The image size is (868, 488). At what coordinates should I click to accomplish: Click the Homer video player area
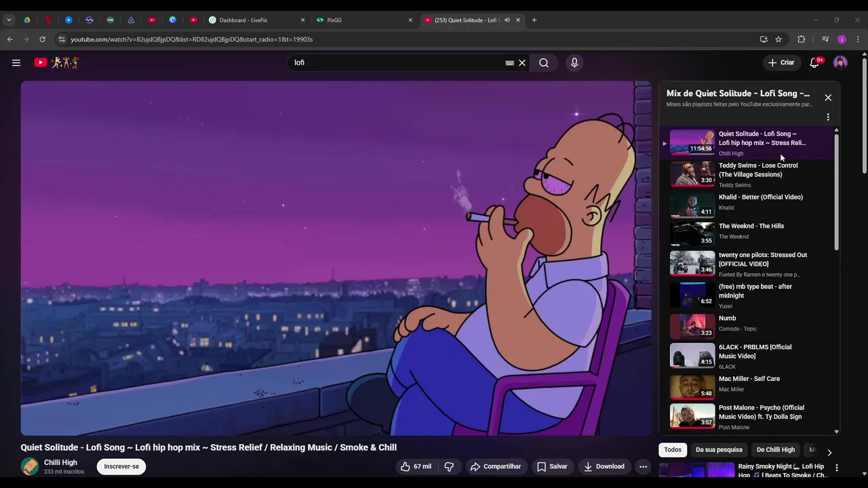coord(336,258)
